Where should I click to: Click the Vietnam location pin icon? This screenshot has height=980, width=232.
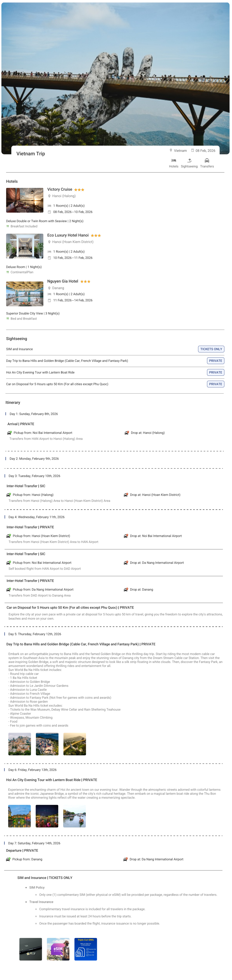click(171, 150)
